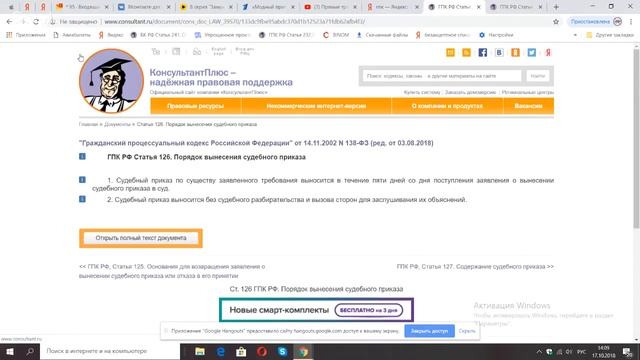Open the notification center icon
Viewport: 640px width, 360px height.
627,351
